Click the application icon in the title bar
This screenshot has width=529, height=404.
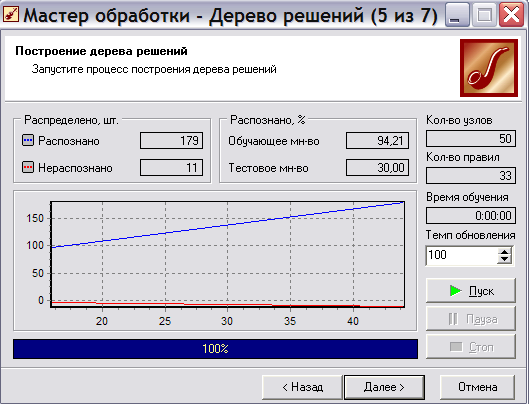point(11,14)
